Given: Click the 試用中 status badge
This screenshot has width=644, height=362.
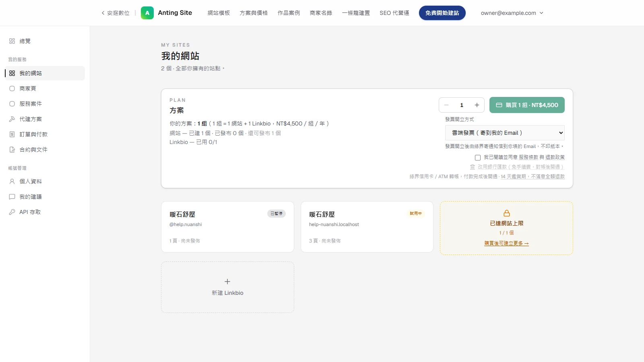Looking at the screenshot, I should click(x=416, y=214).
